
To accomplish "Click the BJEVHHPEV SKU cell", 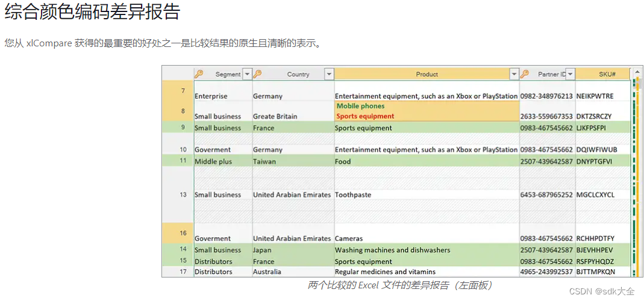I will (x=602, y=250).
